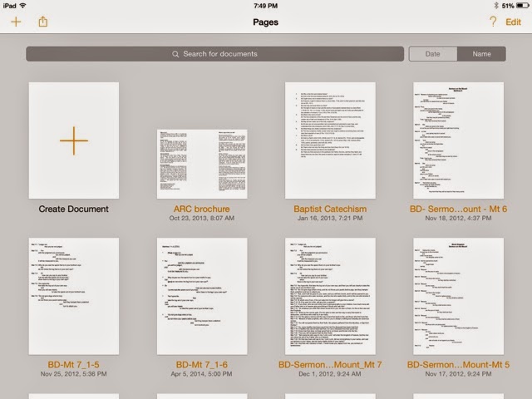Sort documents by Date
Viewport: 532px width, 399px height.
[x=432, y=54]
